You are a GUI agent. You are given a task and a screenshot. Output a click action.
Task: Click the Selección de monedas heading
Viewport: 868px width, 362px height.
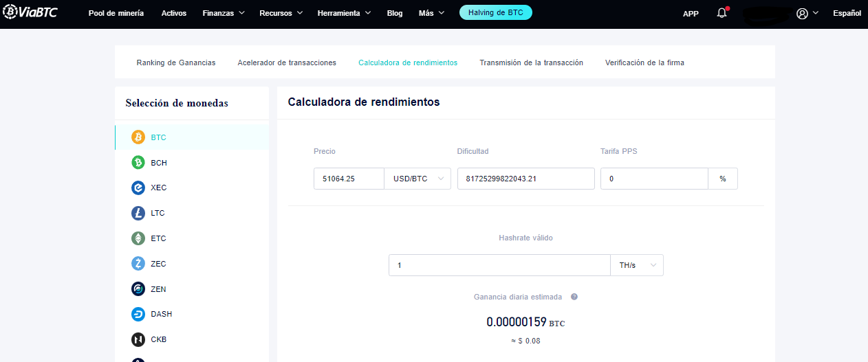click(x=177, y=103)
